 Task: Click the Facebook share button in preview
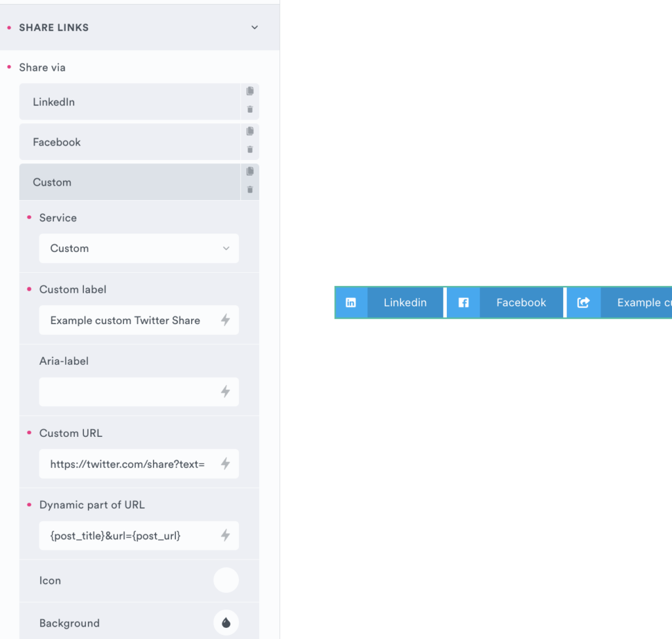505,302
